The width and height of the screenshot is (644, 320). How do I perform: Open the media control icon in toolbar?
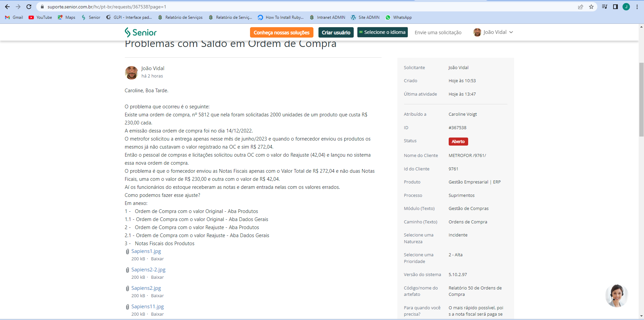(604, 7)
